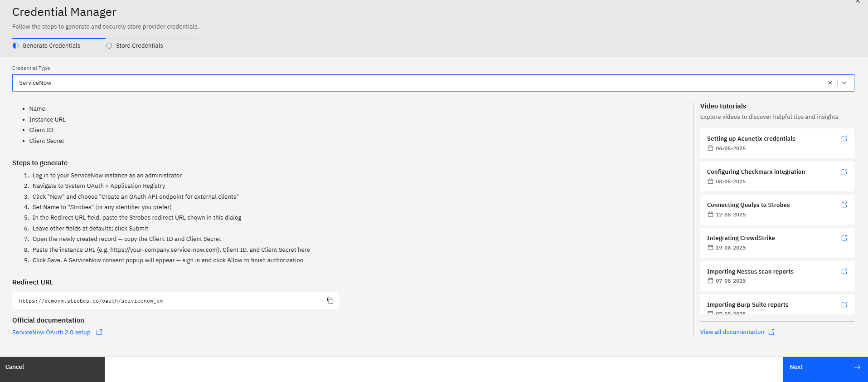Open Connecting Qualys to Strobes external link icon
Viewport: 868px width, 382px height.
click(844, 205)
